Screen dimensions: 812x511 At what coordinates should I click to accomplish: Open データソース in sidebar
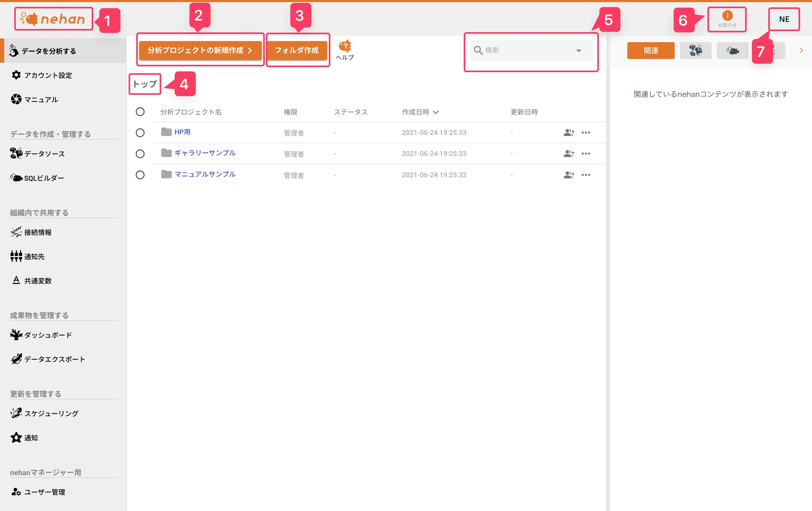[63, 153]
